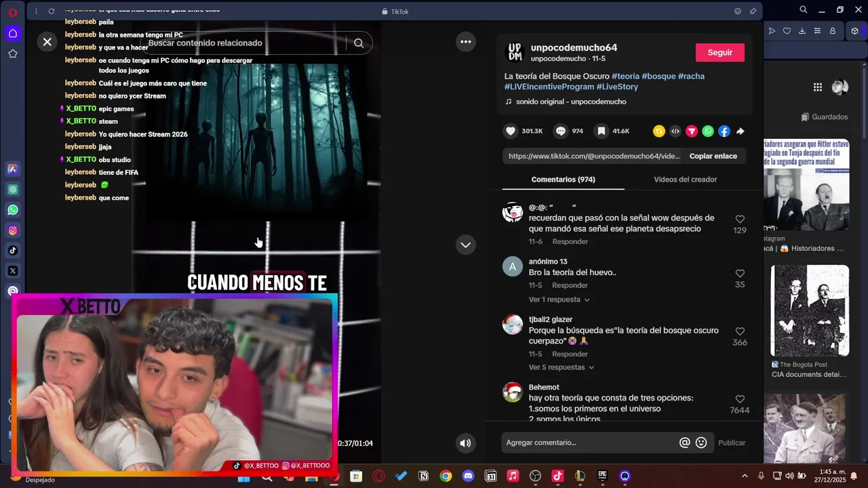Open comments via the speech bubble icon
Viewport: 868px width, 488px height.
tap(561, 131)
